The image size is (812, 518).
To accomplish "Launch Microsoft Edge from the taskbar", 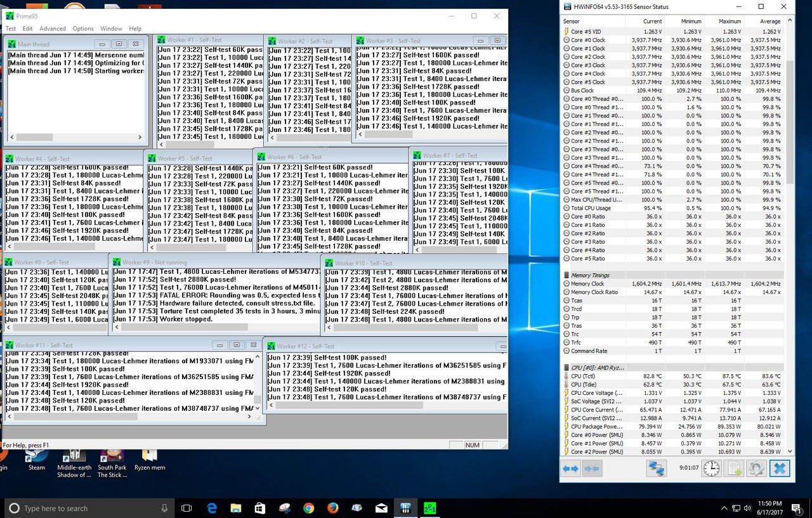I will click(x=213, y=508).
